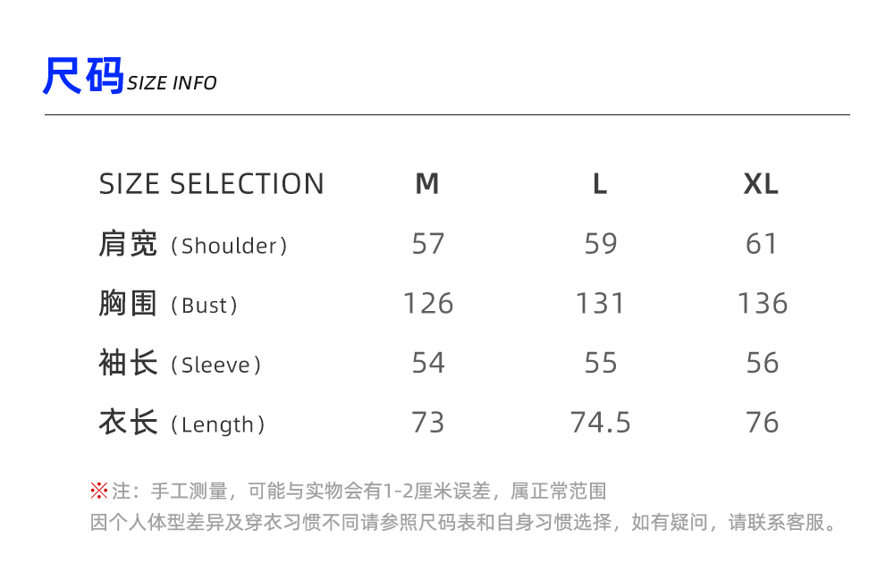
Task: Click the SIZE INFO subtitle text
Action: [172, 83]
